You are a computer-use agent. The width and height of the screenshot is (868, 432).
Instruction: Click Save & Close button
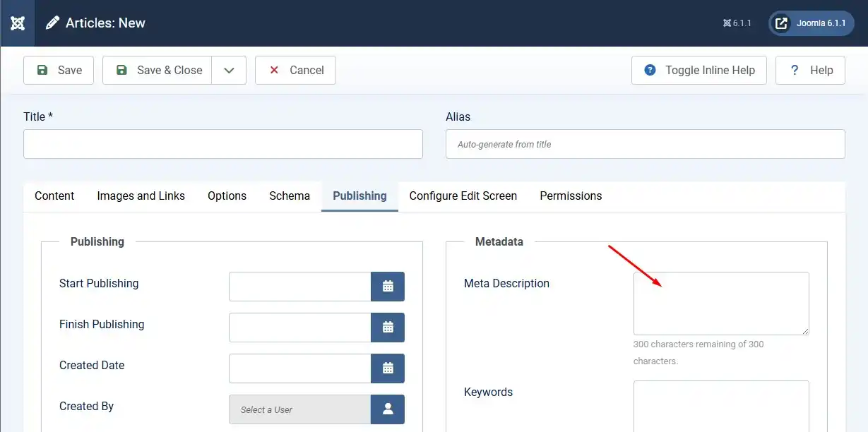[157, 70]
